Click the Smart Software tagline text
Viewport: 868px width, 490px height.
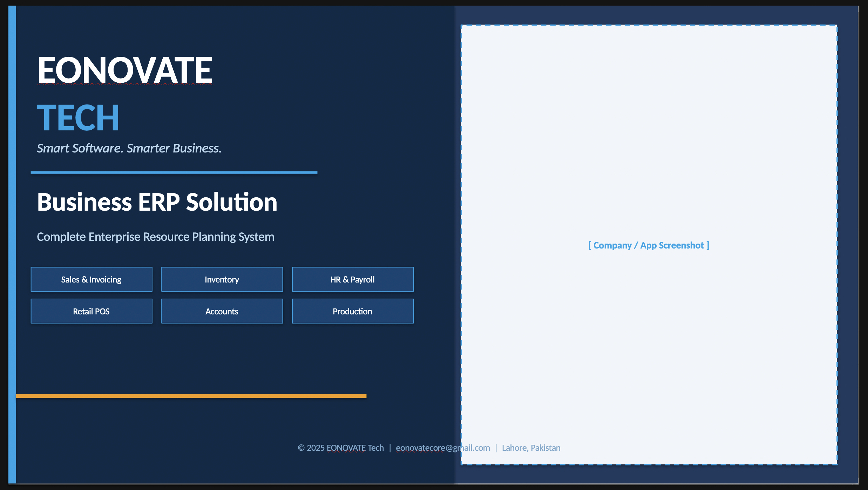(x=129, y=148)
